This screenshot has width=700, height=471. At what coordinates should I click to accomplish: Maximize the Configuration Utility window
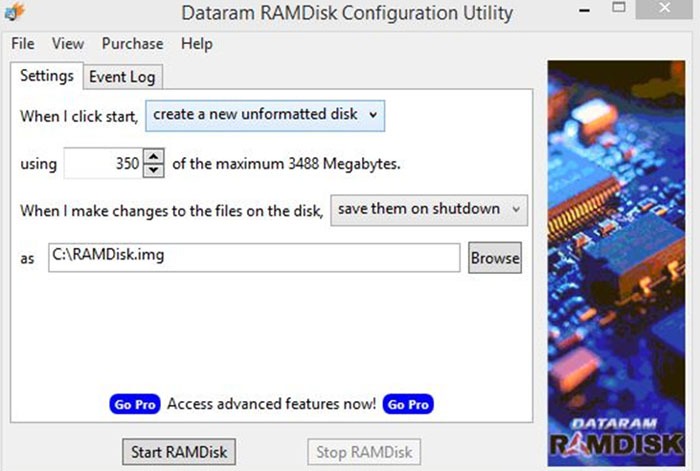[619, 8]
